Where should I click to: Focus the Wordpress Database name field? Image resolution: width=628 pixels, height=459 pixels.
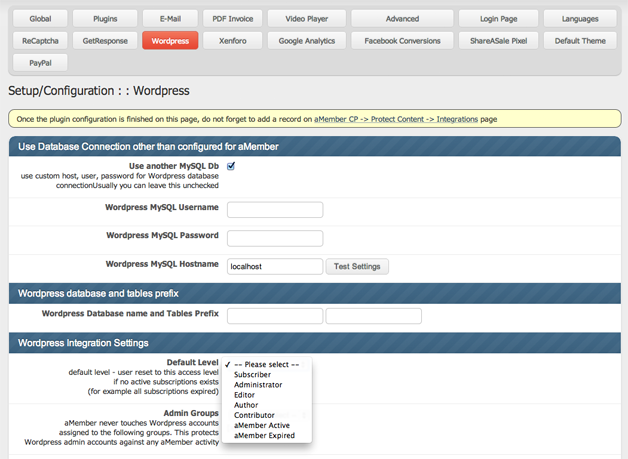coord(275,316)
